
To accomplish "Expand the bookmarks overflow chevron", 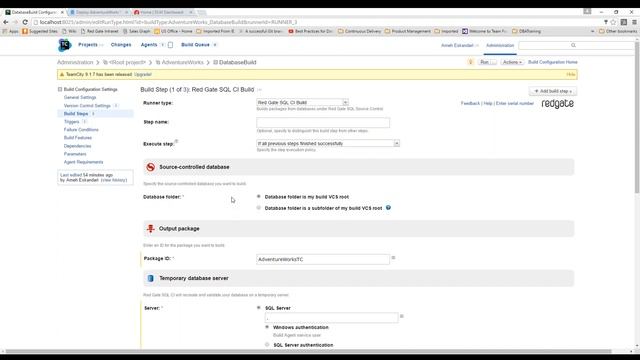I will click(593, 31).
